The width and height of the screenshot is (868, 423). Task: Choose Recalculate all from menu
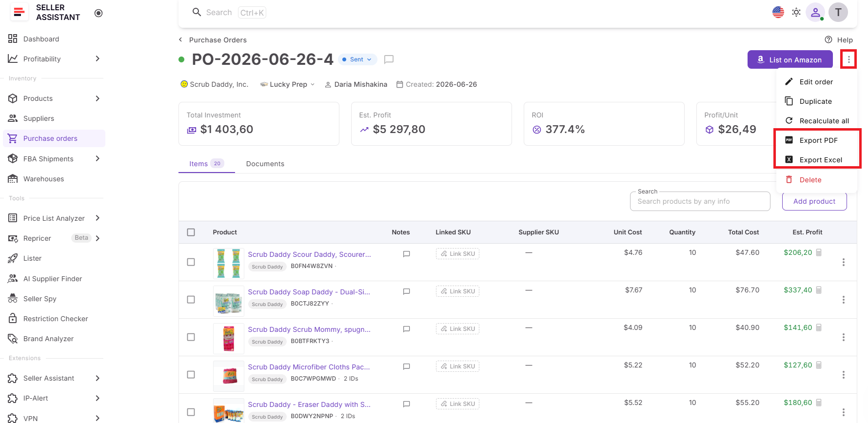pos(817,121)
